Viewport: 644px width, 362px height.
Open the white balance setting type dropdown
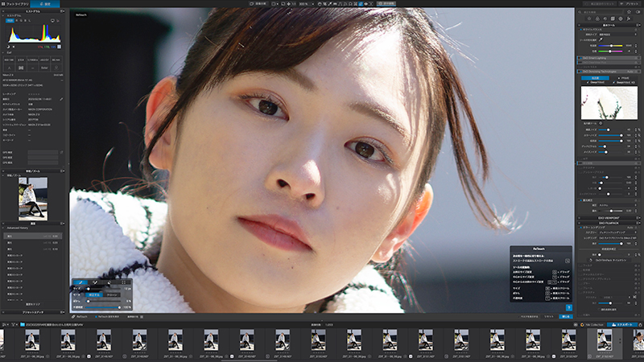618,35
